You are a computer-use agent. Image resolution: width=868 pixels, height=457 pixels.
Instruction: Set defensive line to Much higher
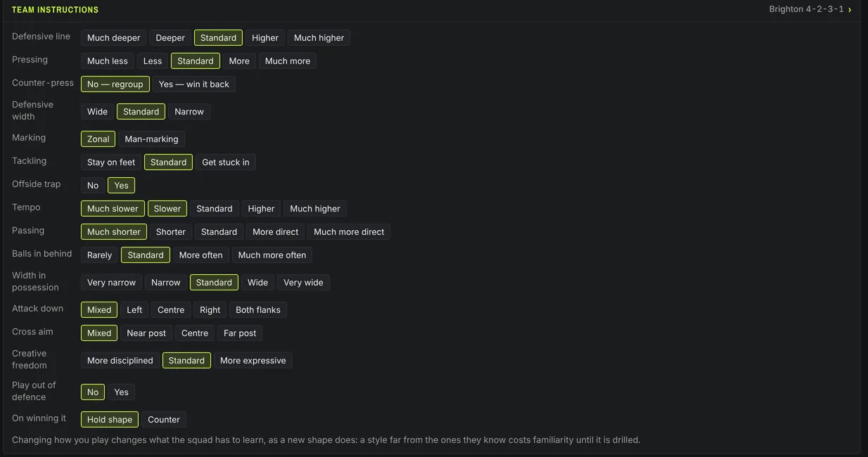[x=319, y=38]
